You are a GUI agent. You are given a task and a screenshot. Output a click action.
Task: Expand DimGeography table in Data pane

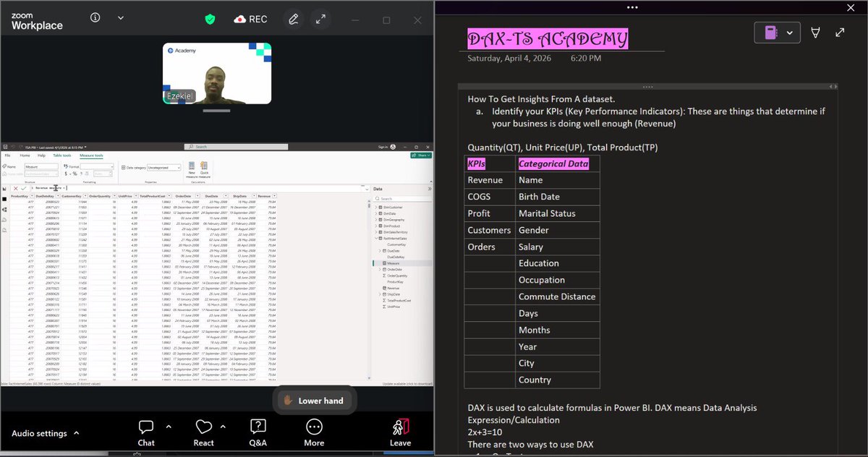[x=376, y=220]
